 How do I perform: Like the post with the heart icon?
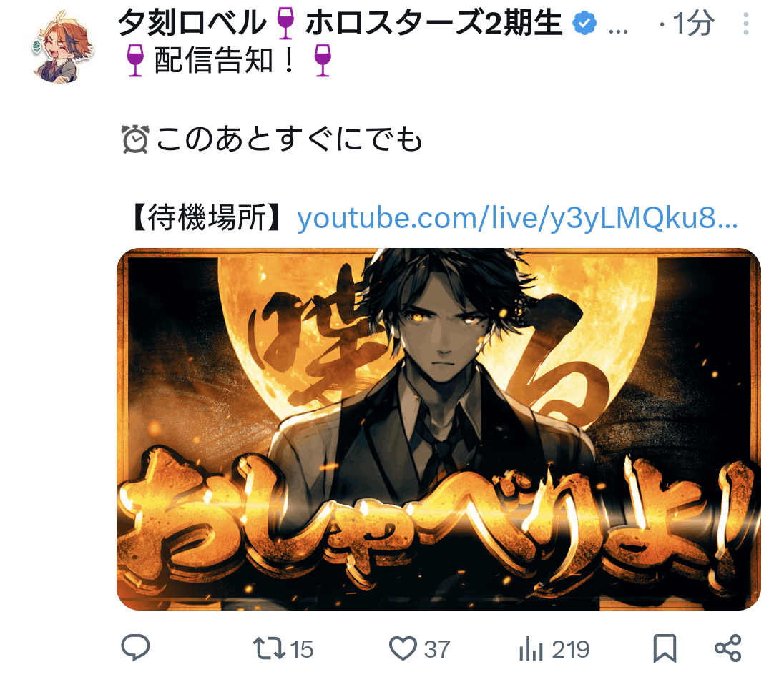click(403, 648)
